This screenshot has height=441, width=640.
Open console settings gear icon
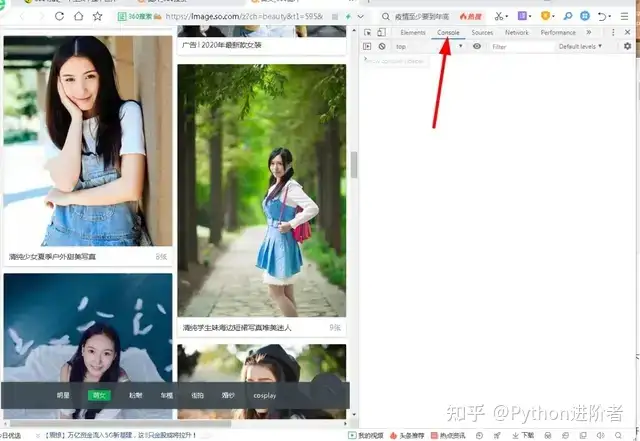point(627,46)
